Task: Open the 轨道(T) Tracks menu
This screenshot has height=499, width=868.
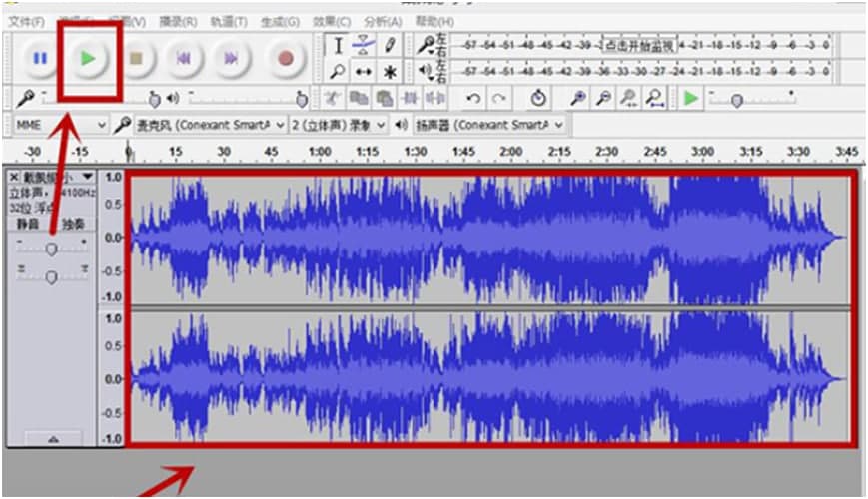Action: 229,22
